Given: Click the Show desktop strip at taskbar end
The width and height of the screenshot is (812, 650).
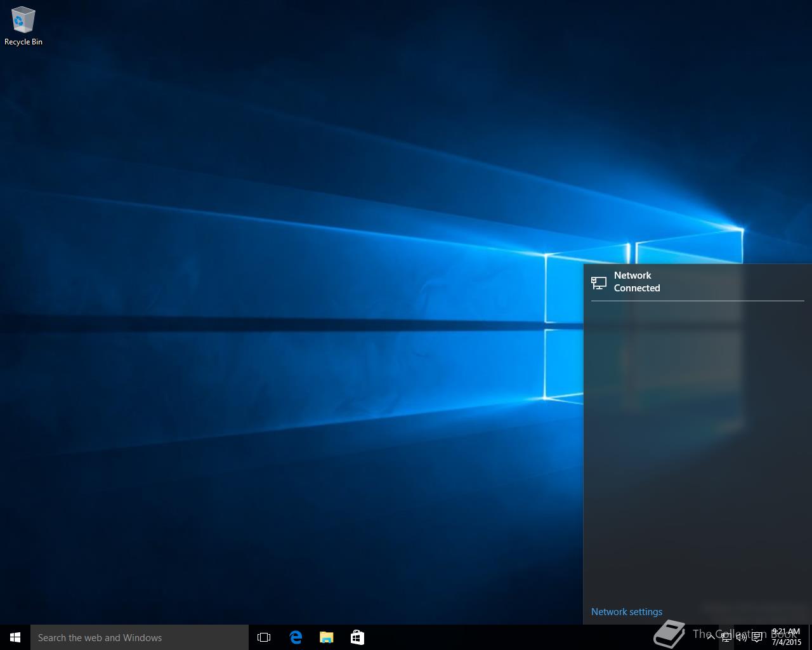Looking at the screenshot, I should tap(810, 637).
